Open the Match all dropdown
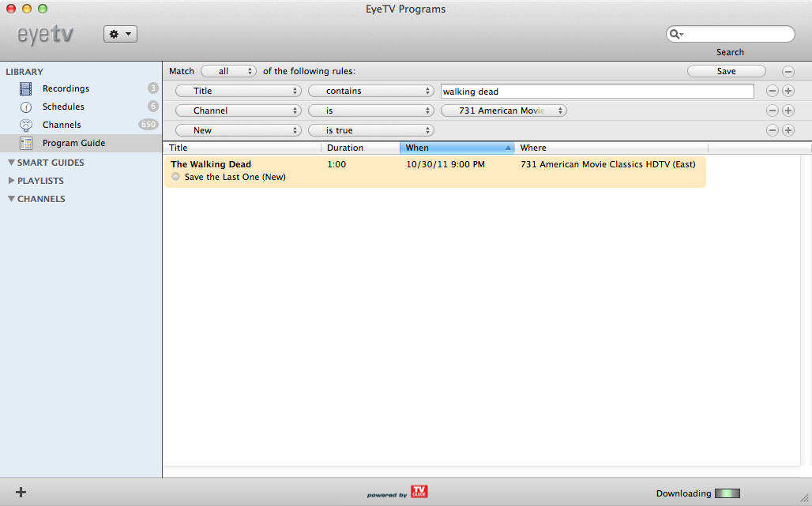This screenshot has height=506, width=812. tap(229, 71)
